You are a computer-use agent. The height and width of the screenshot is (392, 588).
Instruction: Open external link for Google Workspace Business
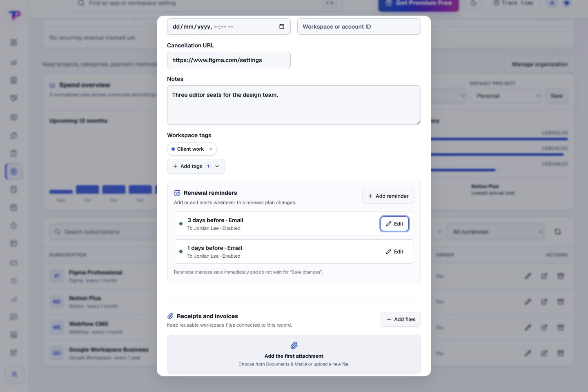[544, 353]
